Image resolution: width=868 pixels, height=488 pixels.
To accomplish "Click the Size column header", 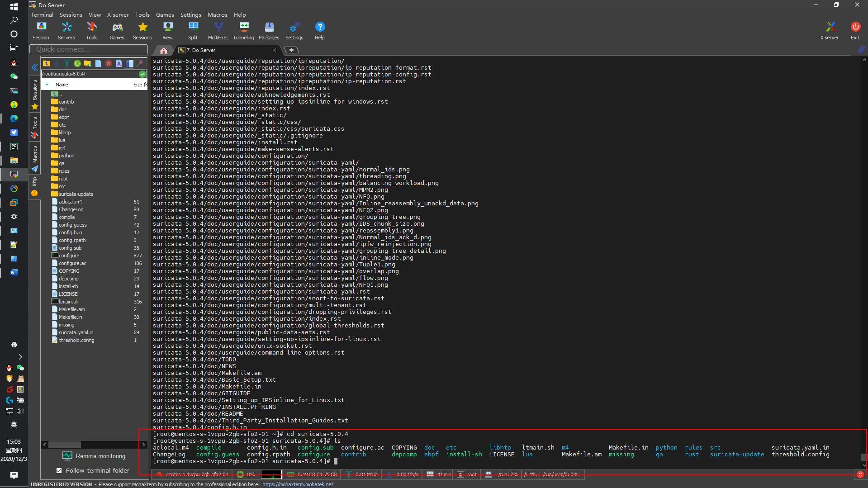I will (x=139, y=85).
